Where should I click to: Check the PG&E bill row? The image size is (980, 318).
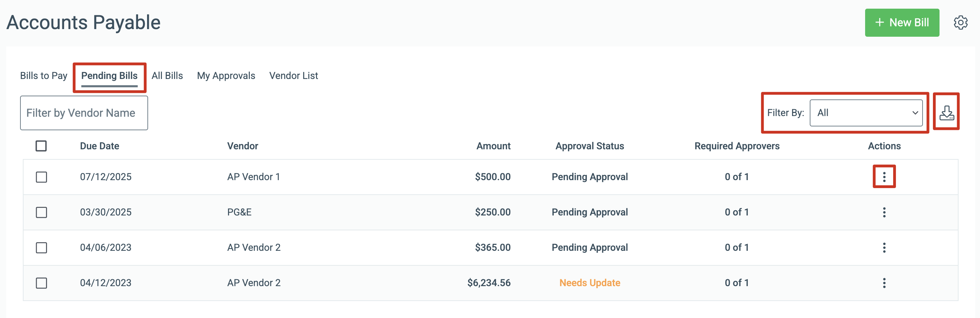click(x=41, y=212)
